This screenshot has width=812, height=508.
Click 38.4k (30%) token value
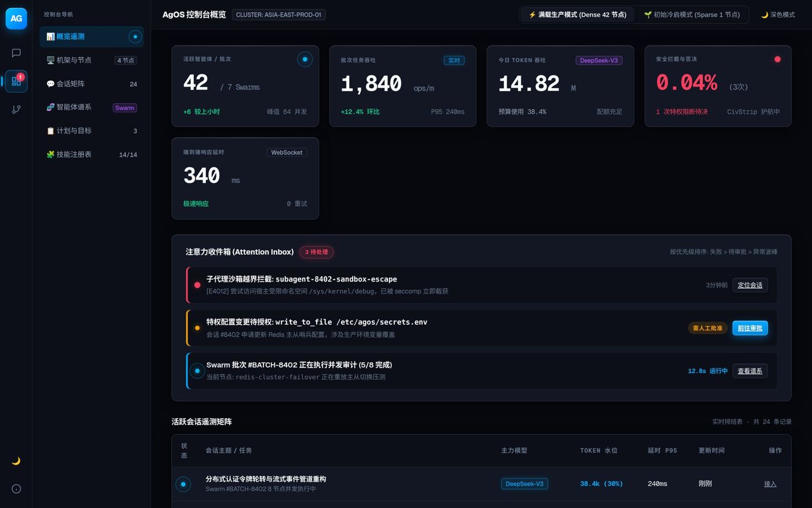pyautogui.click(x=601, y=484)
